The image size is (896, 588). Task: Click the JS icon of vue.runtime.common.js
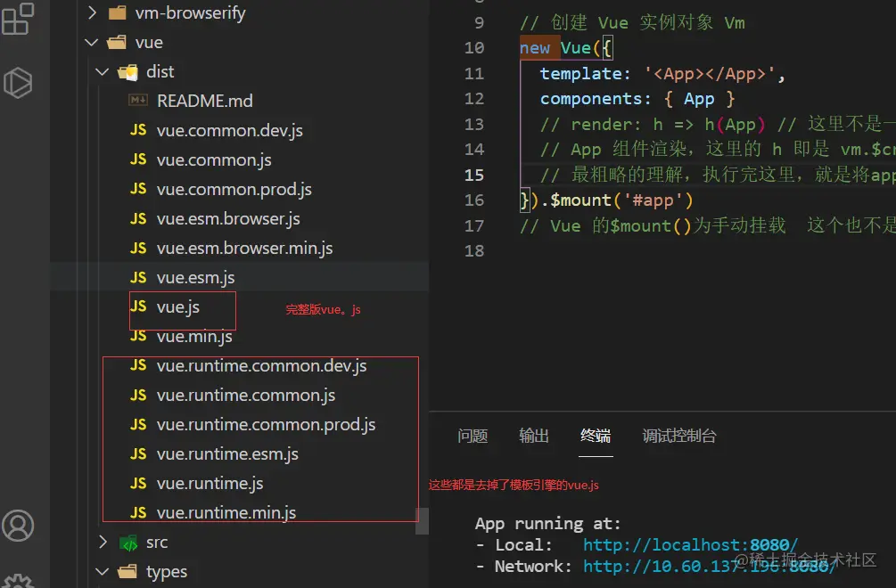point(138,395)
